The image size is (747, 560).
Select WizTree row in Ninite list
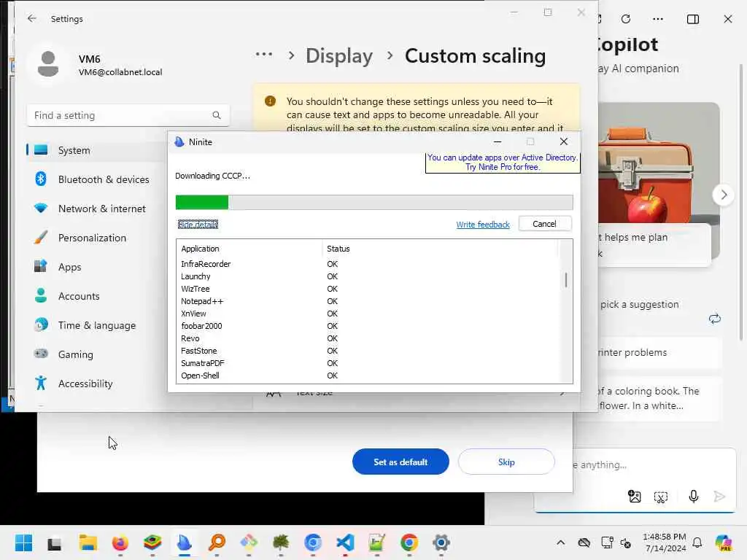367,289
